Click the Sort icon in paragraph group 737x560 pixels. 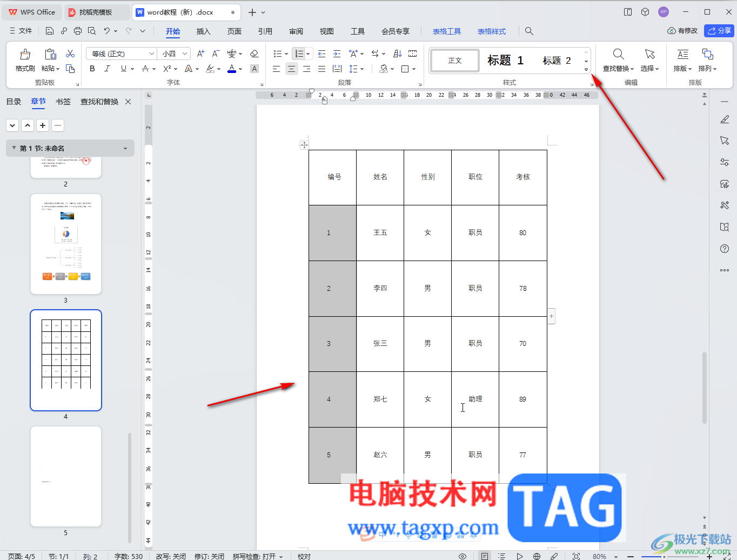pyautogui.click(x=398, y=54)
